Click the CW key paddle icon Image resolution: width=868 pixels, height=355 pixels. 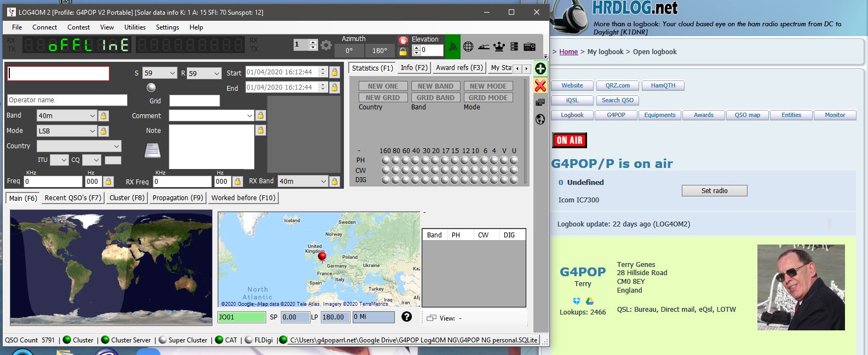[484, 46]
